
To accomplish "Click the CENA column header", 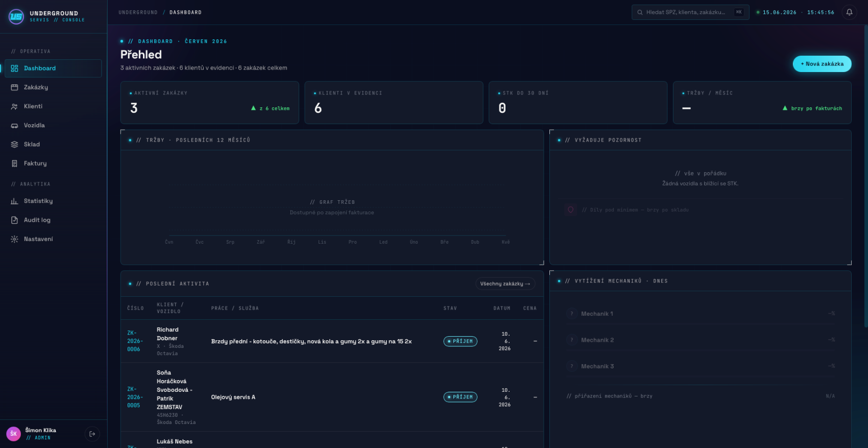I will [x=530, y=308].
